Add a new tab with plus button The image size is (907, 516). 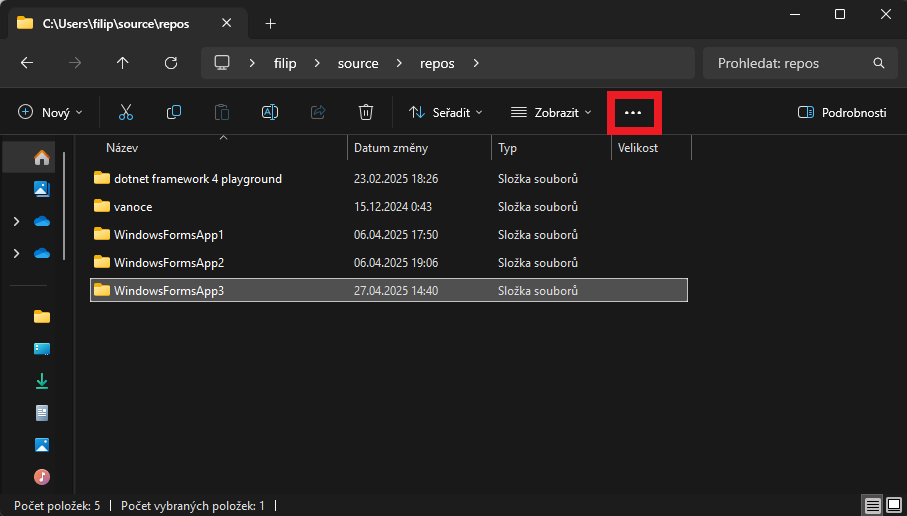tap(270, 23)
